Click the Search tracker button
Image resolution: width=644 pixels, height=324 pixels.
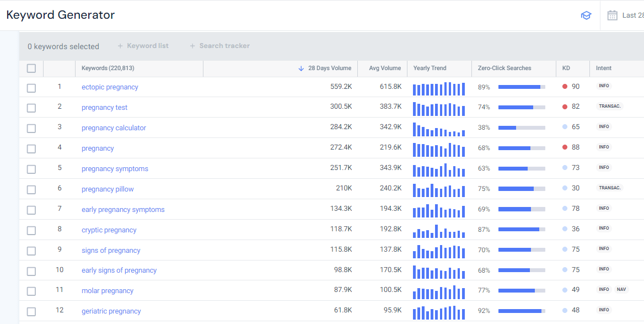(x=220, y=46)
